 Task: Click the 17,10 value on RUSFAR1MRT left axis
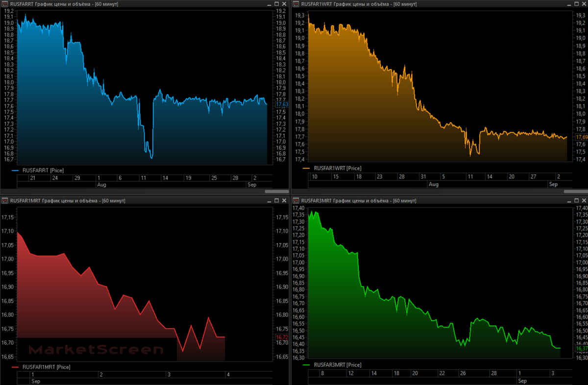[7, 231]
